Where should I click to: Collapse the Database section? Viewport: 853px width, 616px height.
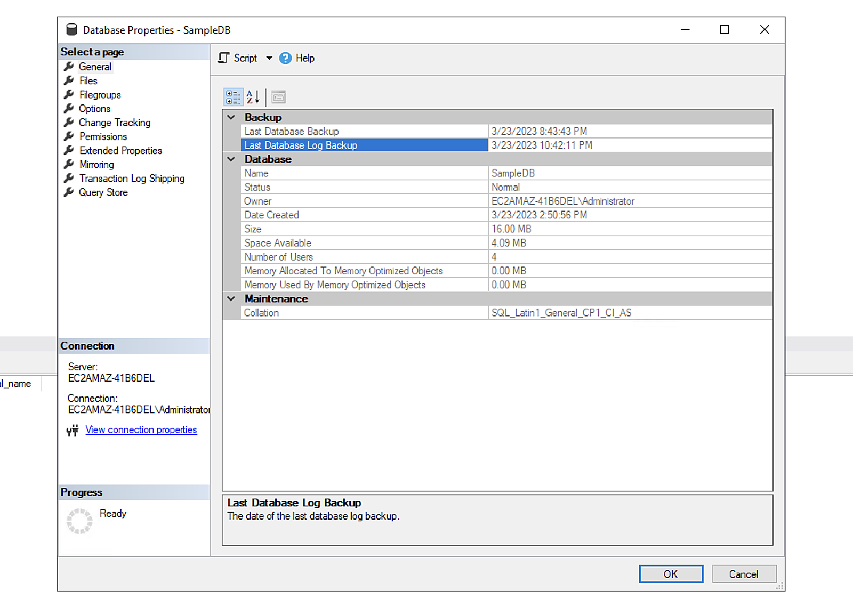click(x=231, y=159)
